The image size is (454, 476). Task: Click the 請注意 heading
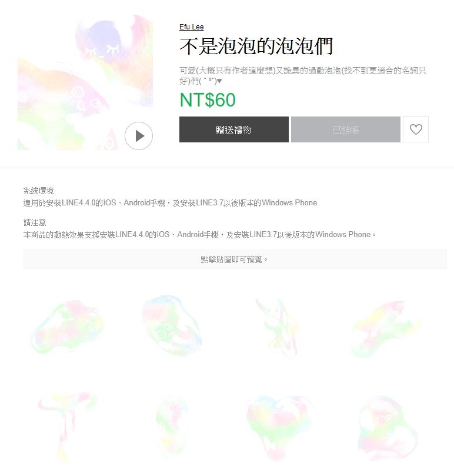pyautogui.click(x=35, y=222)
